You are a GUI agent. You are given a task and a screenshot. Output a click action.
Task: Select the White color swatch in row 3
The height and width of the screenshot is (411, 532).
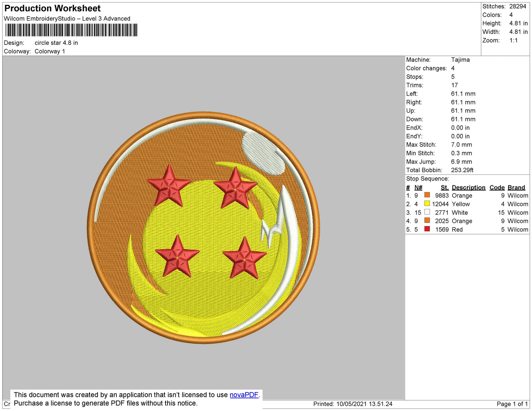click(427, 212)
